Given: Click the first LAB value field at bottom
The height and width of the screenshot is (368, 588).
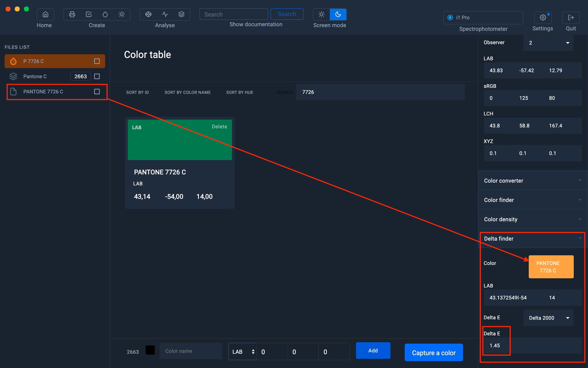Looking at the screenshot, I should [x=272, y=351].
